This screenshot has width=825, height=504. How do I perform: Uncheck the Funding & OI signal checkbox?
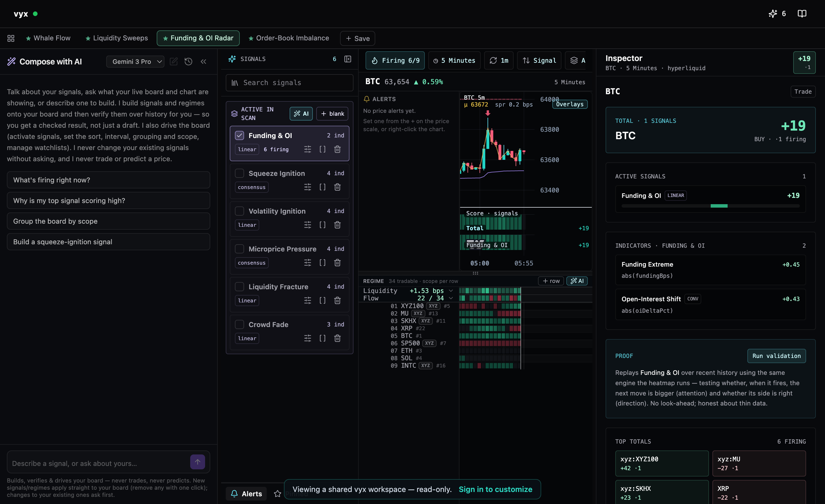pyautogui.click(x=239, y=135)
